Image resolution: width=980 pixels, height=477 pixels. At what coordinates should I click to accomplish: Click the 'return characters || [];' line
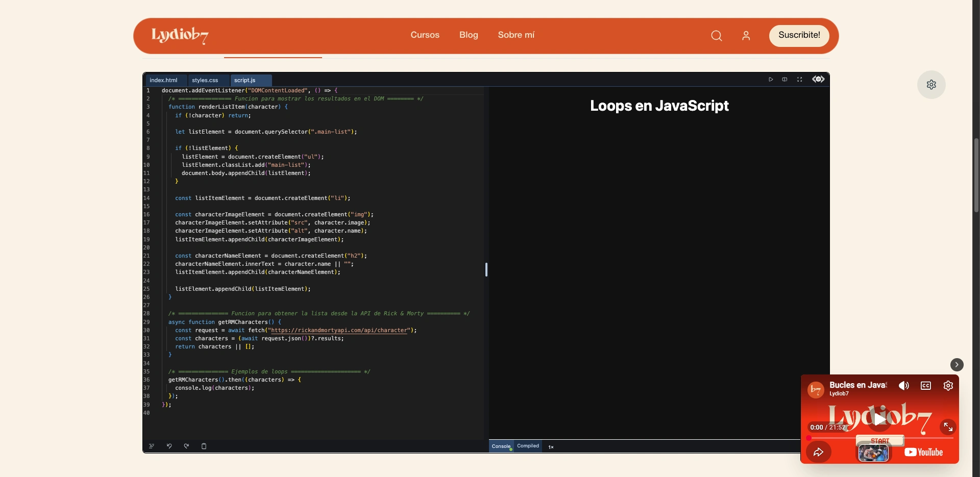click(214, 346)
